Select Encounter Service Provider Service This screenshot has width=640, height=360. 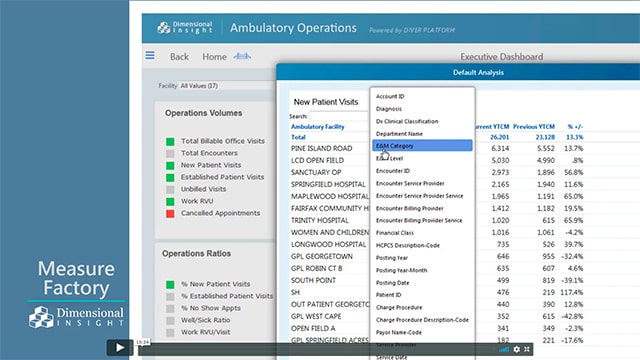tap(420, 196)
